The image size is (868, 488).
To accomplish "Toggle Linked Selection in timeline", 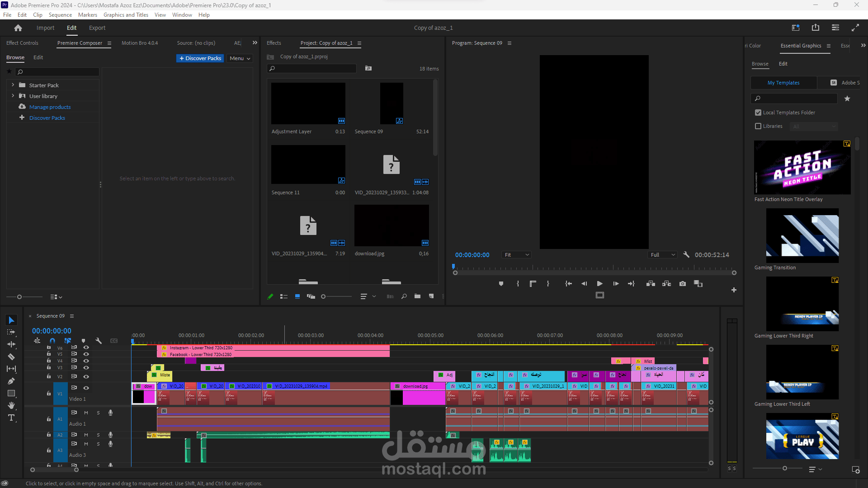I will [x=68, y=341].
